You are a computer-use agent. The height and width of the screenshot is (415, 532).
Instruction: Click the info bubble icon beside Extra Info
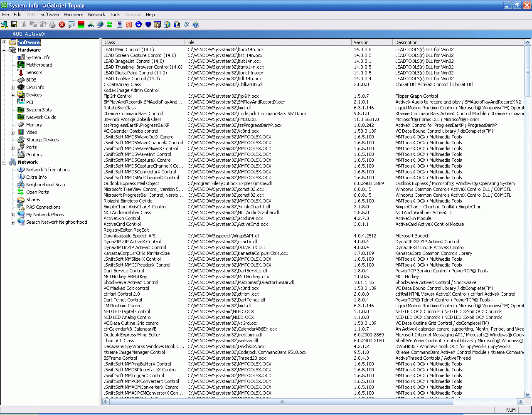click(21, 177)
